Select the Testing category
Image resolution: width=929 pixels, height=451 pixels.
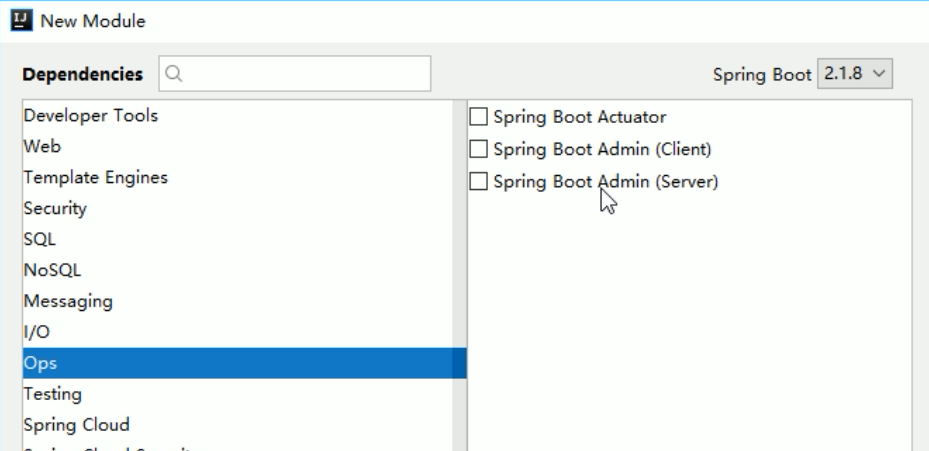tap(52, 394)
